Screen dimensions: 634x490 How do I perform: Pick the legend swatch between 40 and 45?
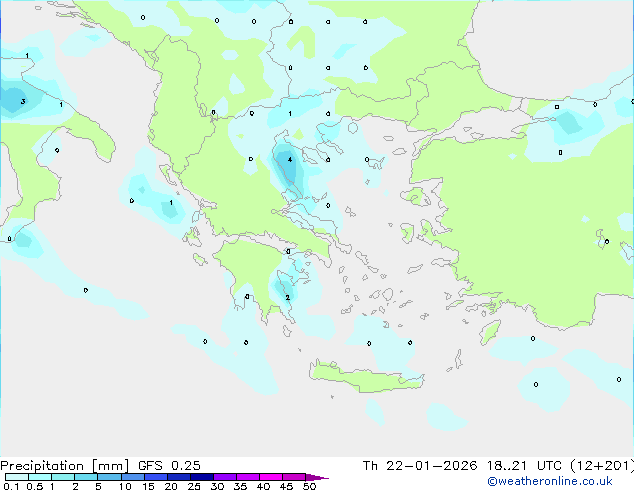coord(271,477)
